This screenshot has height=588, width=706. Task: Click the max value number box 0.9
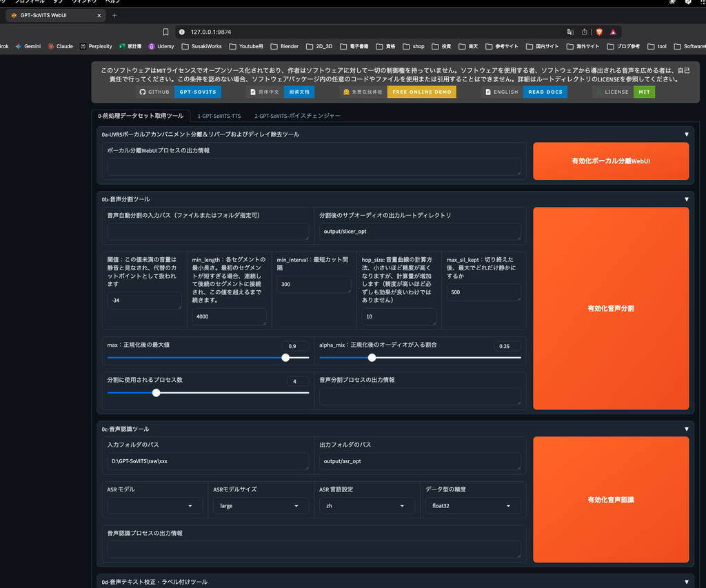(x=295, y=346)
